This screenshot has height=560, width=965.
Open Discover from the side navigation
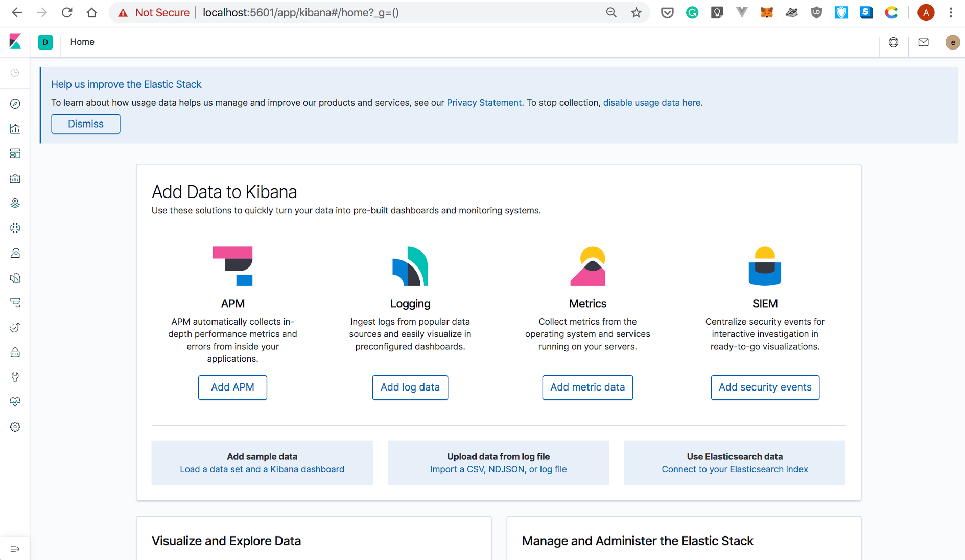click(15, 104)
